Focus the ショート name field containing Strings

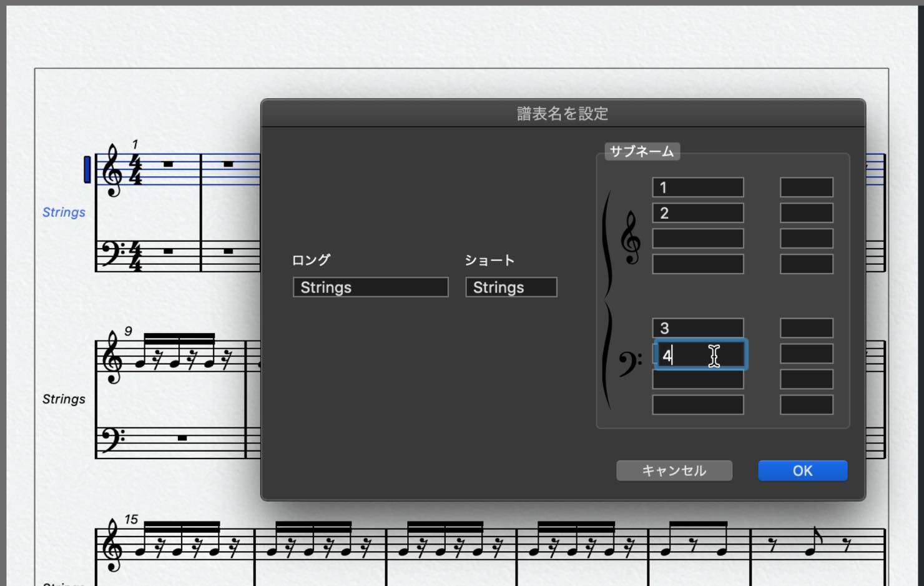(x=511, y=287)
